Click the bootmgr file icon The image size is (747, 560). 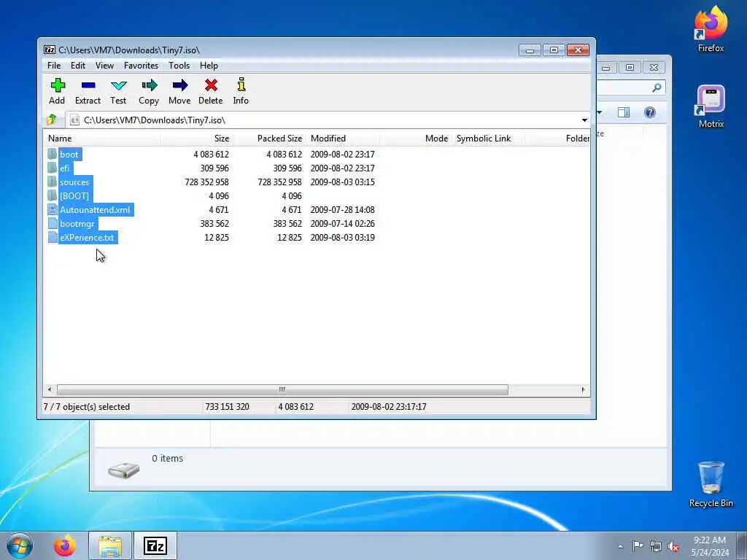[x=53, y=223]
